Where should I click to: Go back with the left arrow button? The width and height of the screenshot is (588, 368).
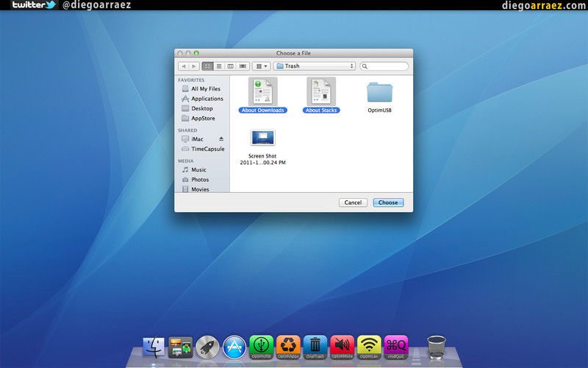(183, 66)
